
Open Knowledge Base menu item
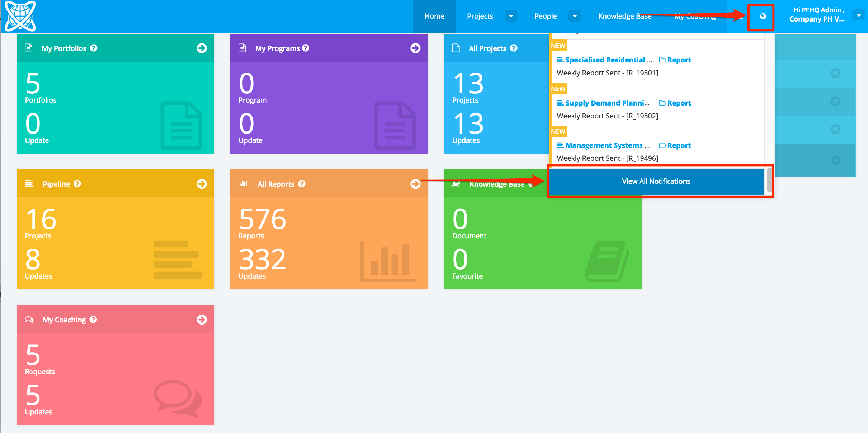pos(624,16)
